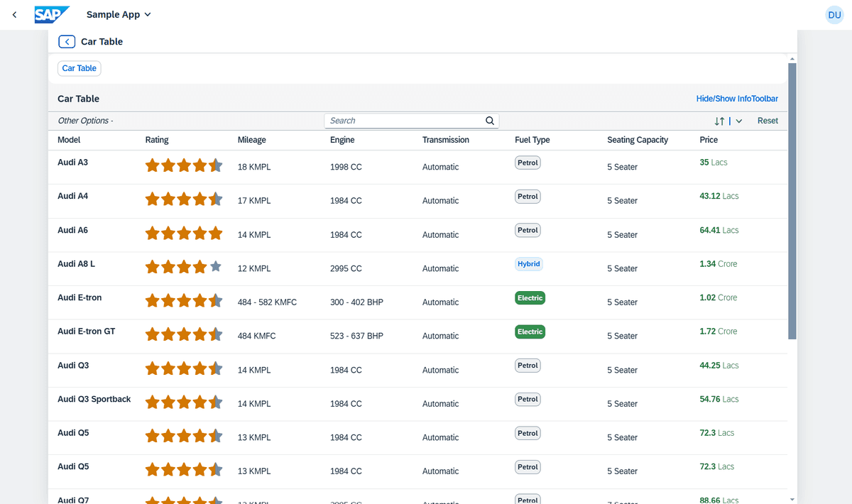The width and height of the screenshot is (852, 504).
Task: Click the Audi A8 L rating stars
Action: 184,267
